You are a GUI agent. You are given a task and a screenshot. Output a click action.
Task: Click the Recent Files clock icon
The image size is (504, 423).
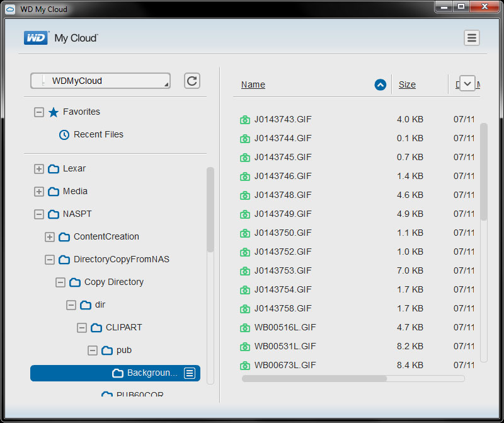[64, 135]
